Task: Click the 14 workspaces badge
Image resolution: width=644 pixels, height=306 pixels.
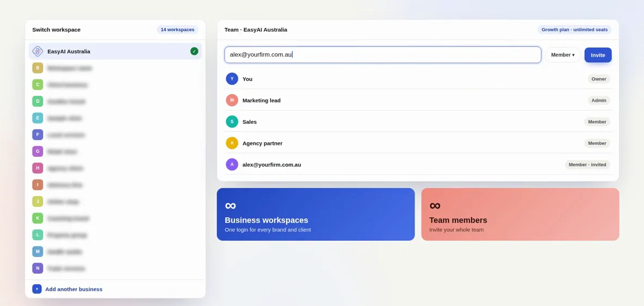Action: (177, 29)
